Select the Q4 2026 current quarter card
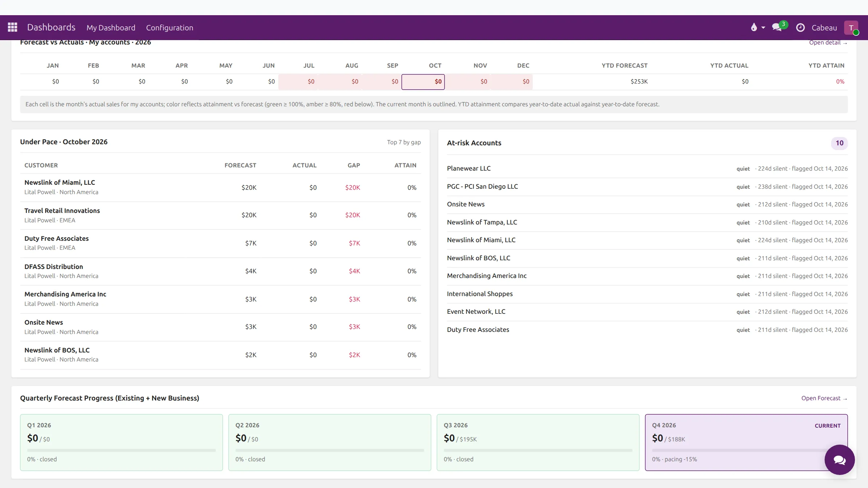The width and height of the screenshot is (868, 488). pos(746,442)
